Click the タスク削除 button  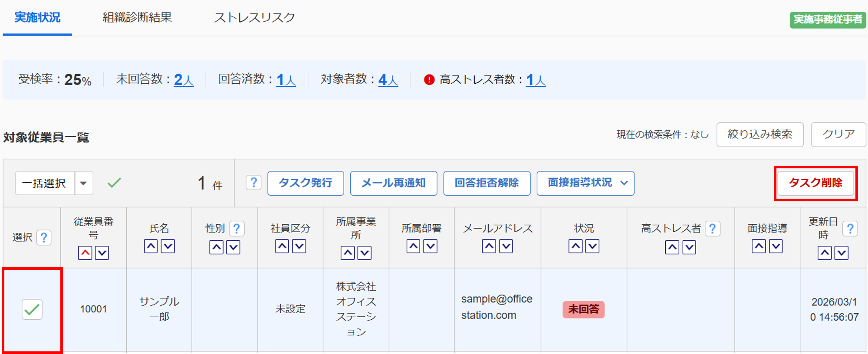815,183
